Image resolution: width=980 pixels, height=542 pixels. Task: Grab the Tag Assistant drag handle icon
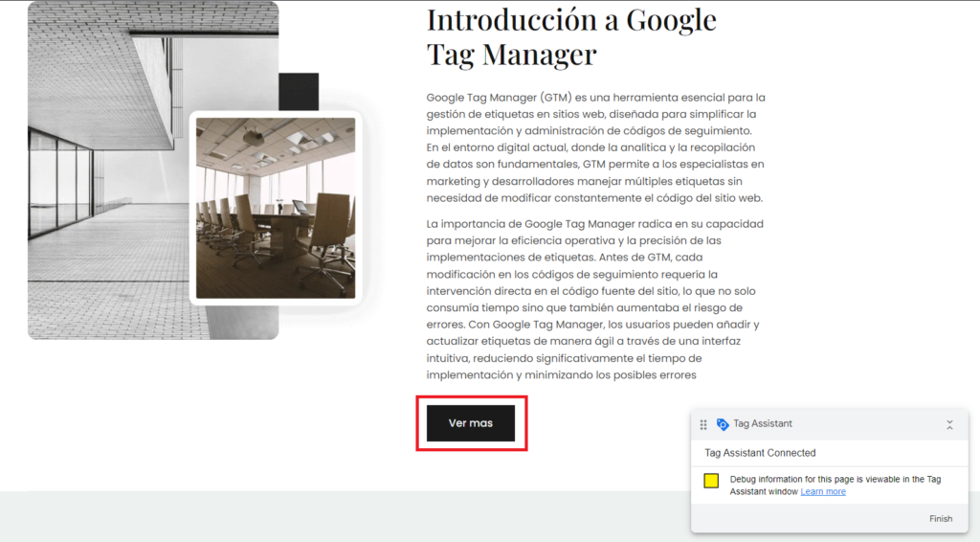[x=703, y=424]
